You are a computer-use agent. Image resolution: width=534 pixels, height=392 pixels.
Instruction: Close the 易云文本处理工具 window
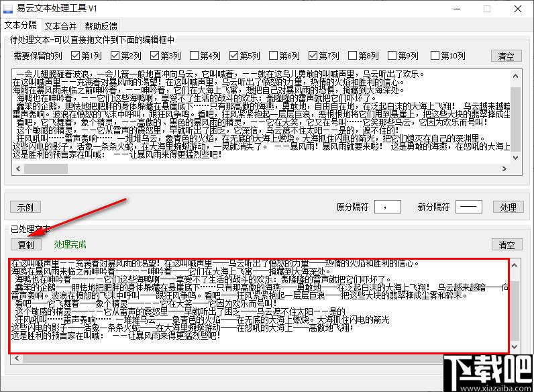point(518,9)
